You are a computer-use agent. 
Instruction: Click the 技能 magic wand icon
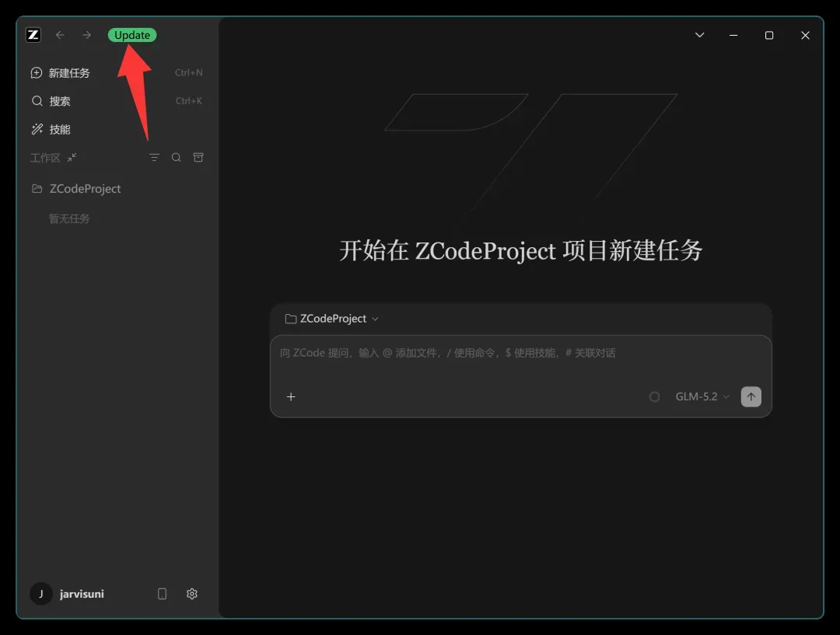[x=37, y=129]
